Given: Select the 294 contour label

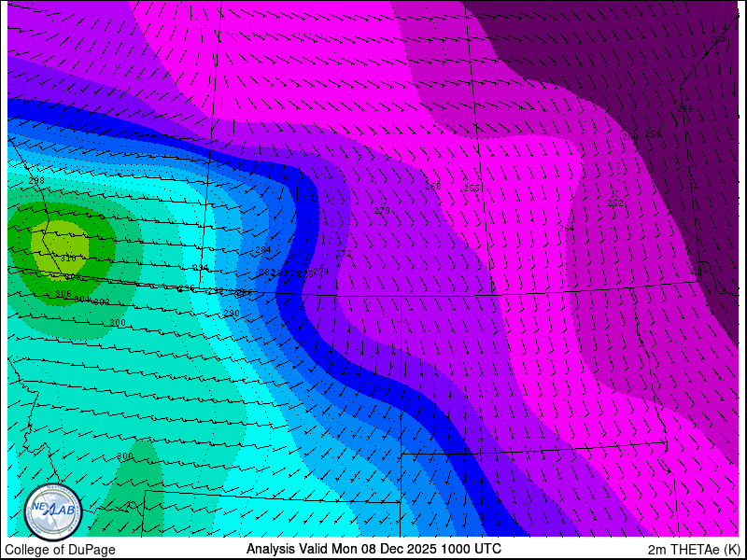Looking at the screenshot, I should point(201,268).
